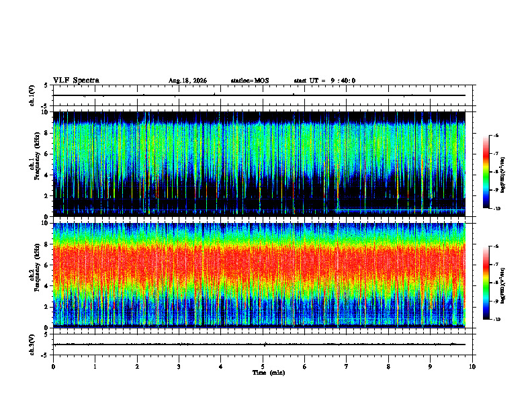Select the "ch.1(V)" waveform axis label
Viewport: 532px width, 411px height.
32,95
